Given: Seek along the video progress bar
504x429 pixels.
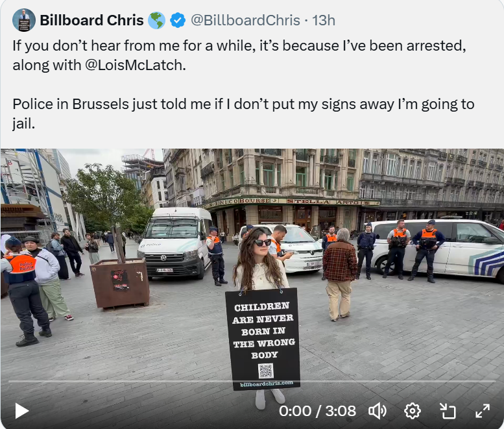Looking at the screenshot, I should click(x=252, y=382).
